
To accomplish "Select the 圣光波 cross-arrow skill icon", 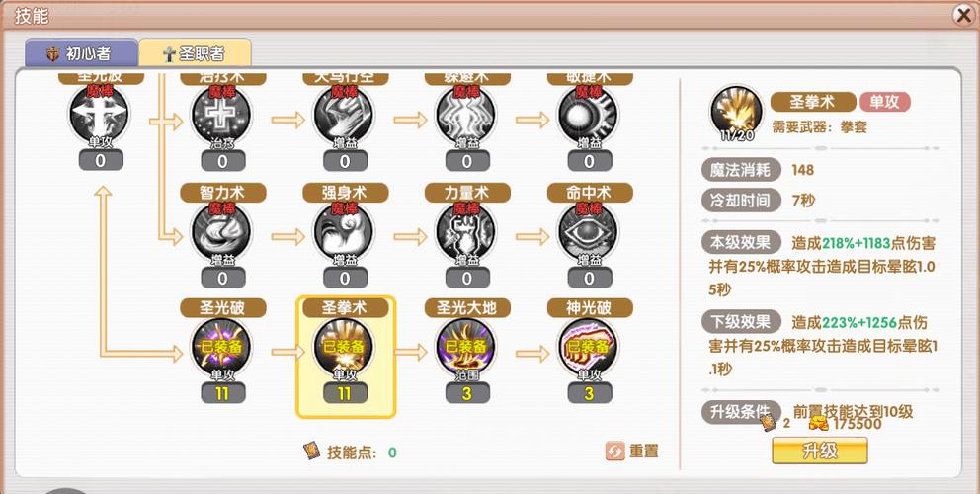I will [x=100, y=117].
